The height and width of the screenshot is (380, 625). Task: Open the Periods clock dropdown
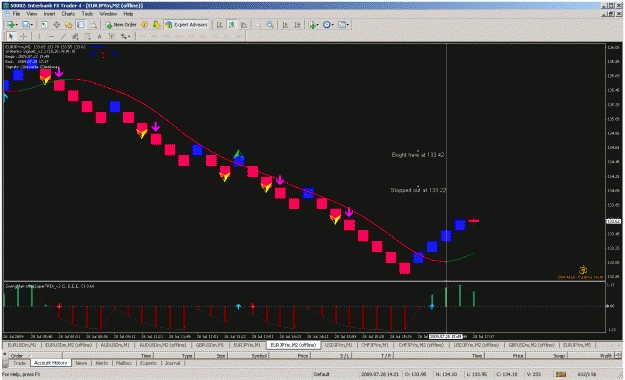328,25
